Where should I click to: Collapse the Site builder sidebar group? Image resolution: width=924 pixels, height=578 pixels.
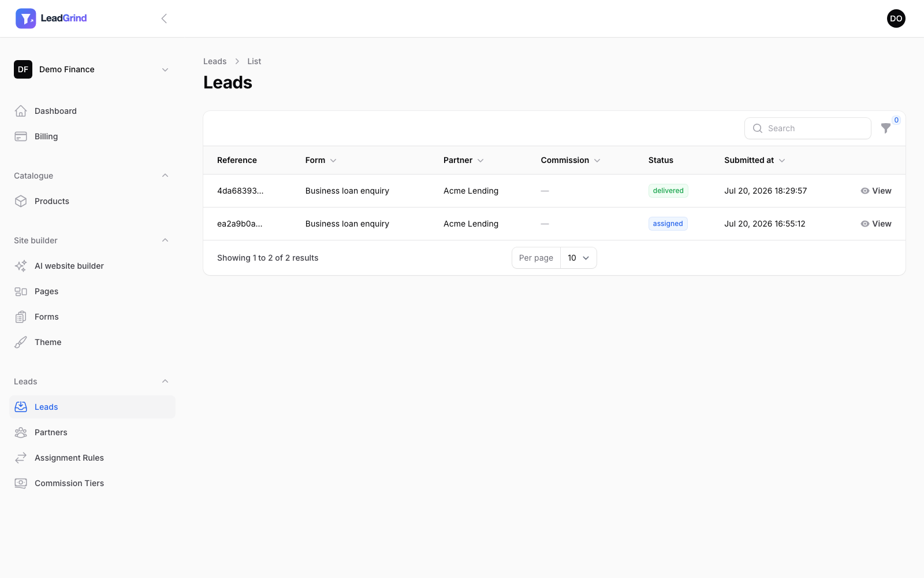click(x=165, y=240)
